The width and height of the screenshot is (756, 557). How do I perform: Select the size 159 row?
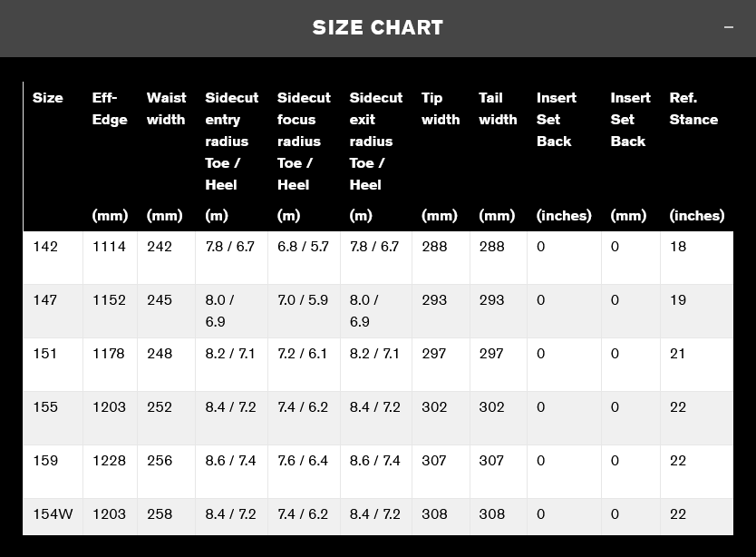pos(45,461)
